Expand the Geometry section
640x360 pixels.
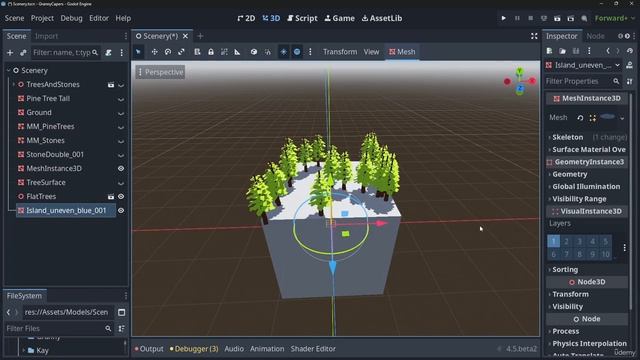click(x=569, y=174)
